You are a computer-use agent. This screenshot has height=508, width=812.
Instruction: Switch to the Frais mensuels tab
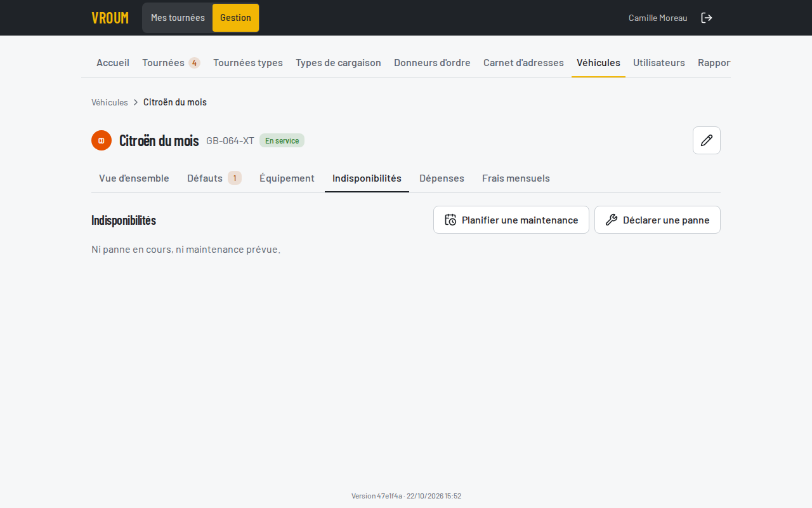[516, 178]
